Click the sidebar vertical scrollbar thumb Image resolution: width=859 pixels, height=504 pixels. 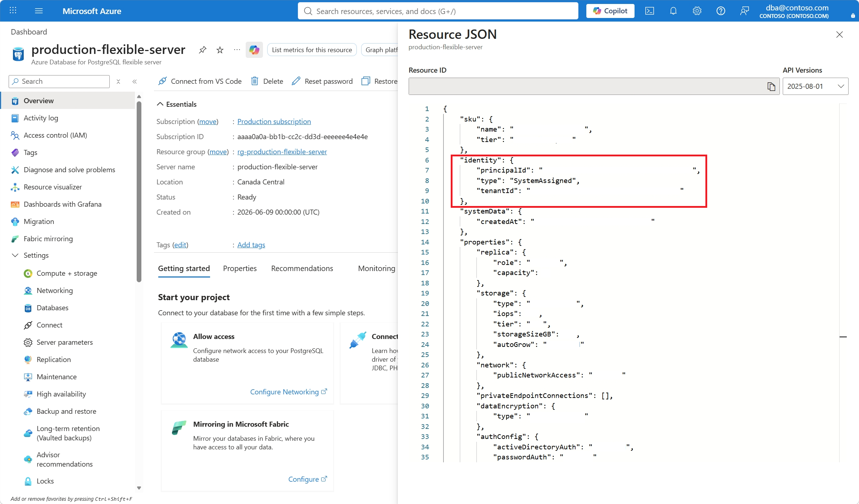pyautogui.click(x=139, y=191)
